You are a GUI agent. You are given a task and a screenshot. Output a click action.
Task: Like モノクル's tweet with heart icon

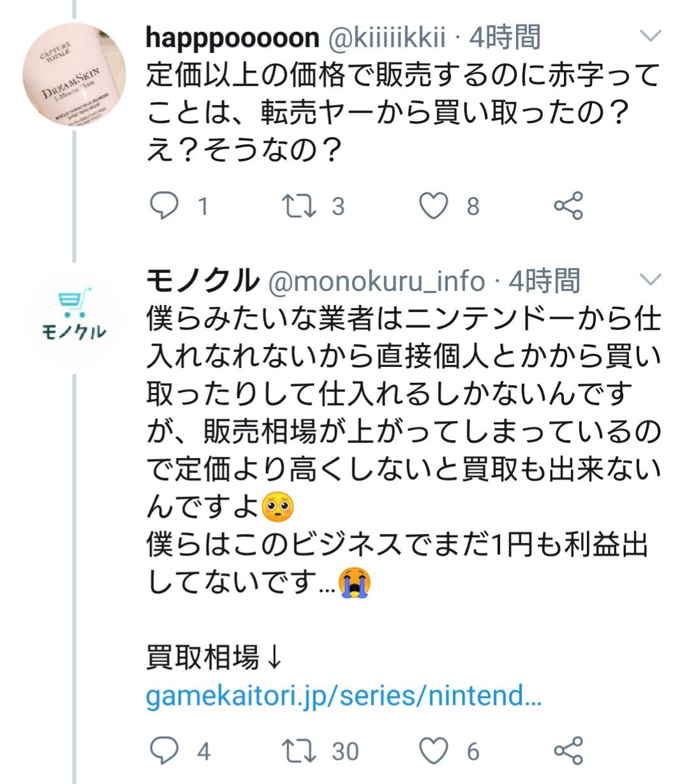coord(434,751)
